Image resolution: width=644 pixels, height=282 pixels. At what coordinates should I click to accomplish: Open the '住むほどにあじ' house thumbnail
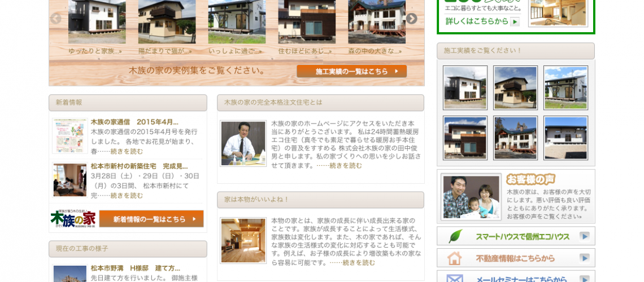click(307, 22)
